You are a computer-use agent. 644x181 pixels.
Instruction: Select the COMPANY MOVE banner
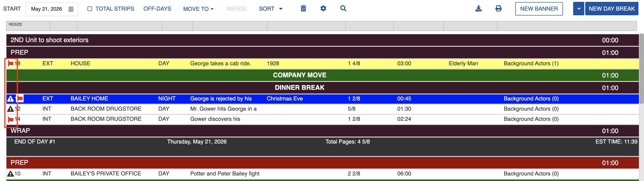coord(322,75)
